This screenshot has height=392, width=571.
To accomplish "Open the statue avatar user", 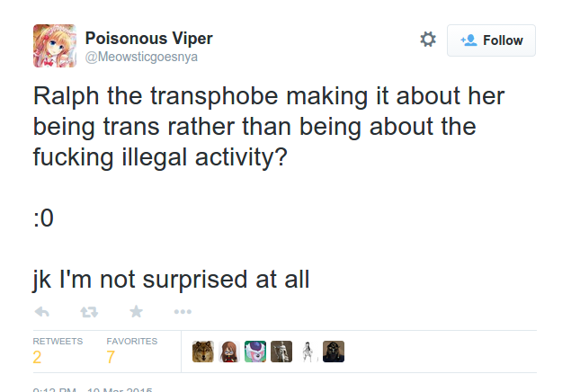I will (281, 352).
